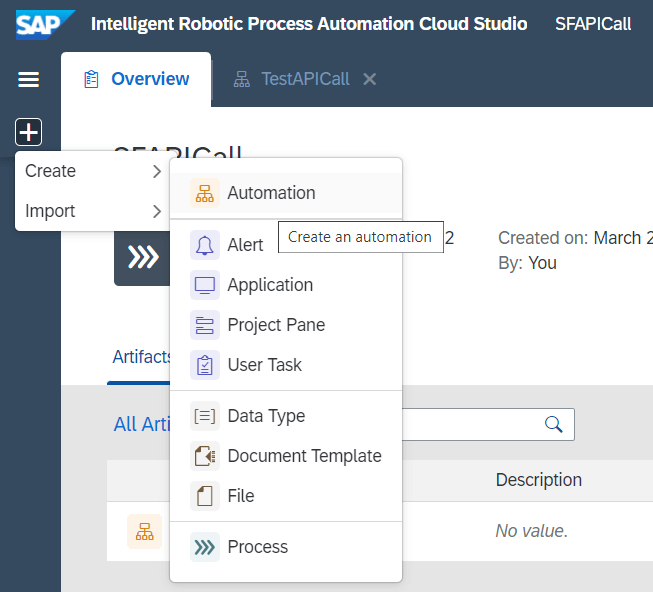Click the 'Created on: March' date text

pos(575,238)
